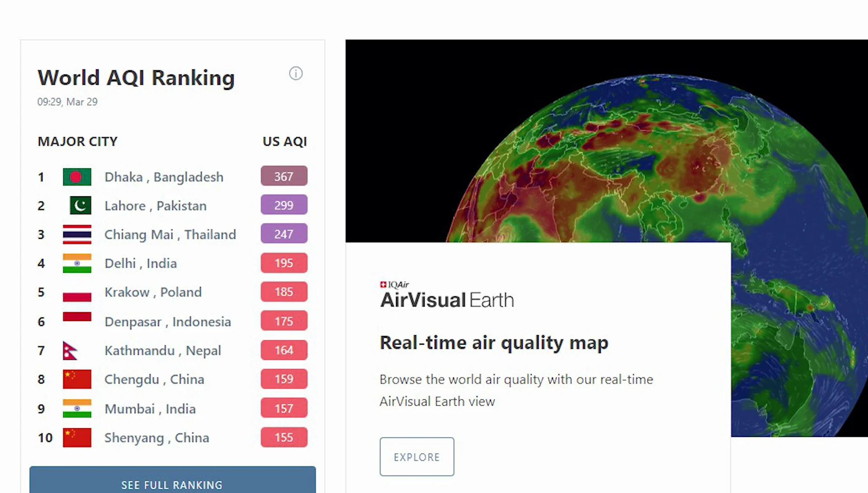Click the Nepal flag next to Kathmandu
The width and height of the screenshot is (868, 493).
click(71, 350)
